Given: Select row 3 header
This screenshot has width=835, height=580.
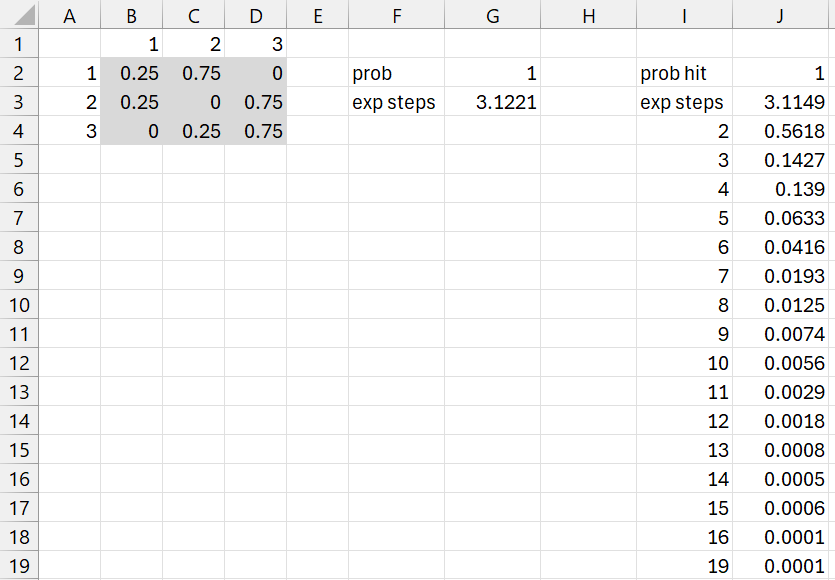Looking at the screenshot, I should coord(19,101).
